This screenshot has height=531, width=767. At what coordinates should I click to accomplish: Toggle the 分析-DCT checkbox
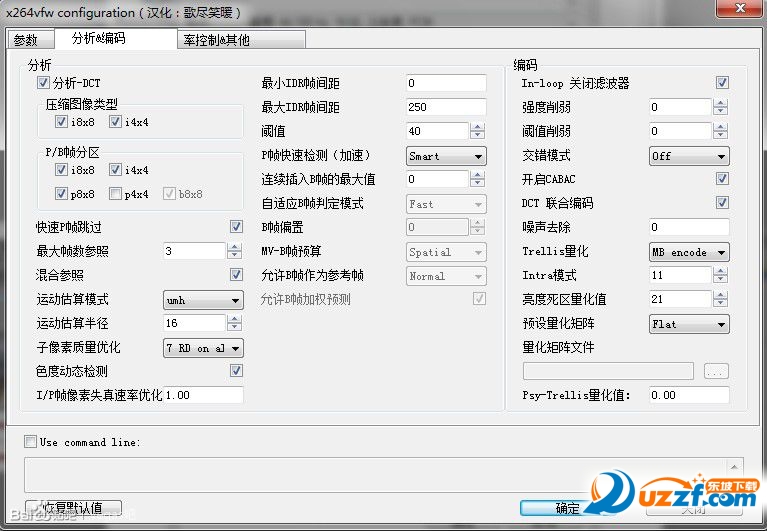[x=43, y=83]
